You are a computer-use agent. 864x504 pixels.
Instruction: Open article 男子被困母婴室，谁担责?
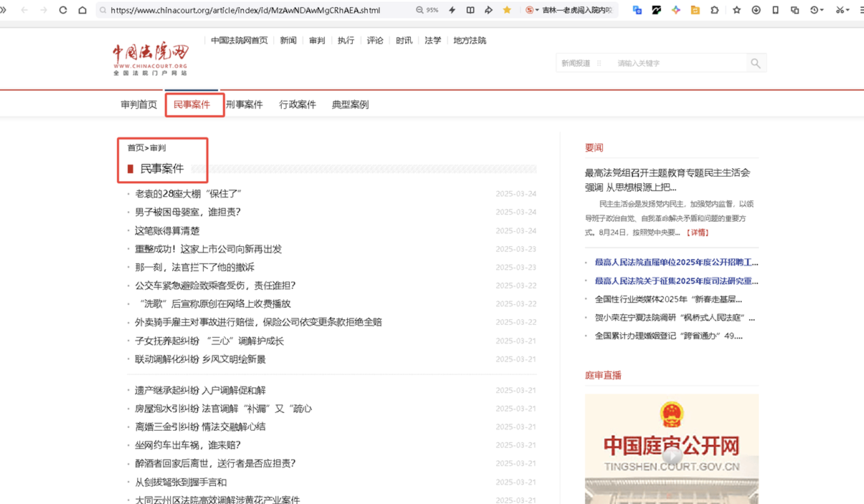pos(188,212)
